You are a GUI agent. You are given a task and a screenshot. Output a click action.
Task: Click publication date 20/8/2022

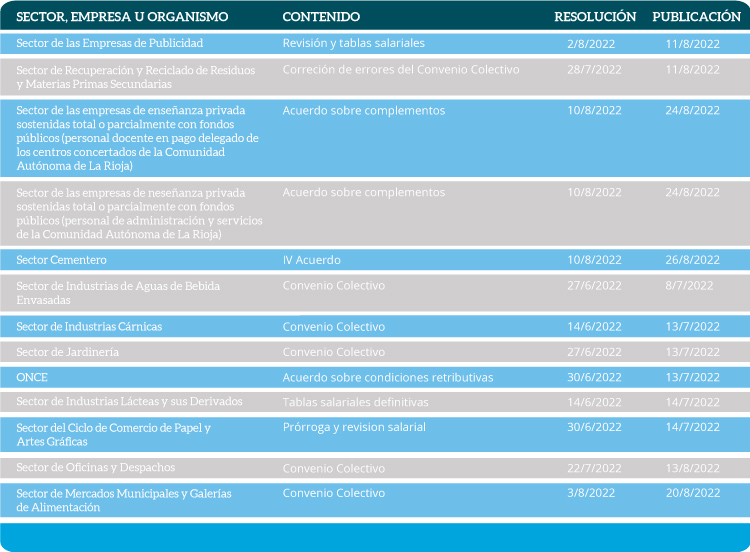(693, 493)
